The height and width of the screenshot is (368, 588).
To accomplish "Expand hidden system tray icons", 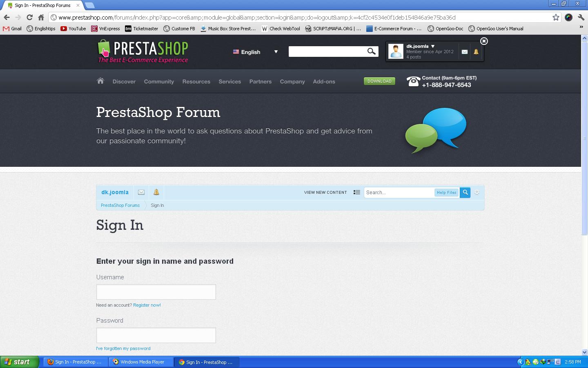I will (x=520, y=362).
